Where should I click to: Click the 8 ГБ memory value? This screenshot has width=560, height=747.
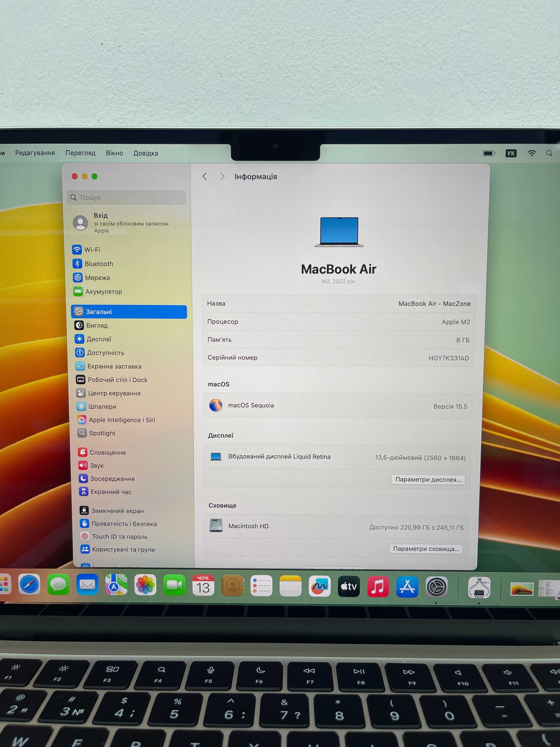(x=463, y=340)
